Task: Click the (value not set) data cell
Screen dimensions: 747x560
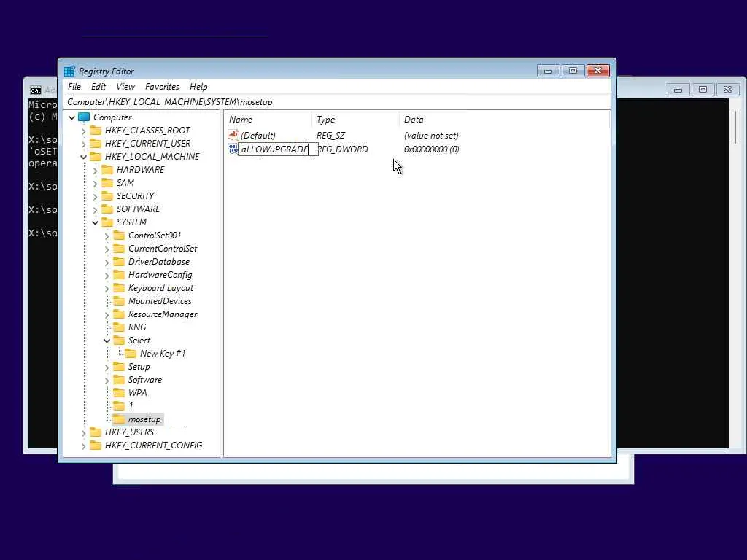Action: (x=431, y=136)
